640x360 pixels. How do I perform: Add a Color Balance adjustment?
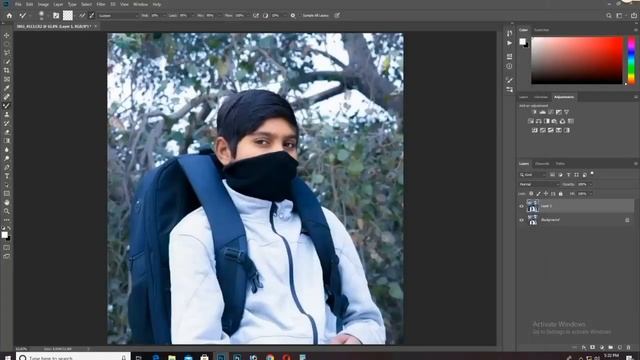(x=538, y=121)
